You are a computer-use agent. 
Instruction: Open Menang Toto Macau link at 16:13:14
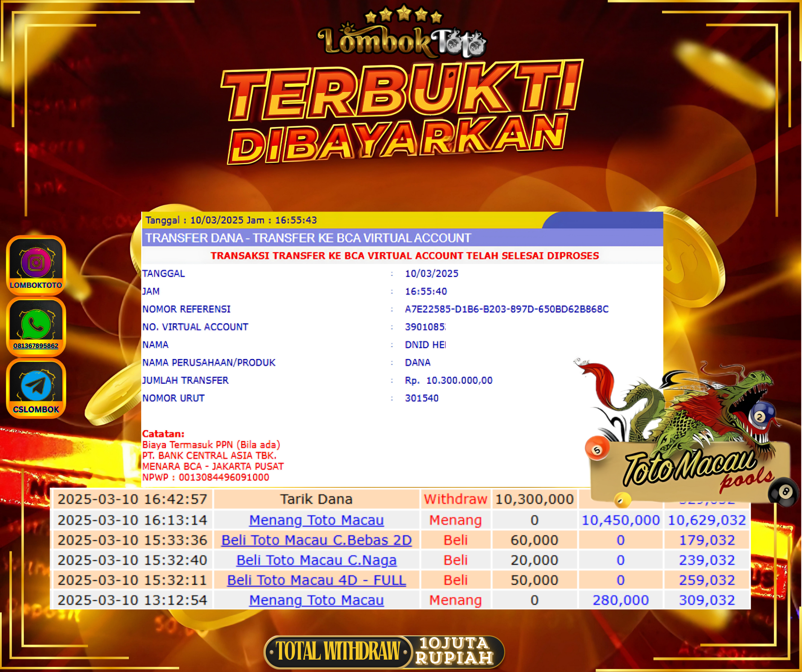coord(316,520)
